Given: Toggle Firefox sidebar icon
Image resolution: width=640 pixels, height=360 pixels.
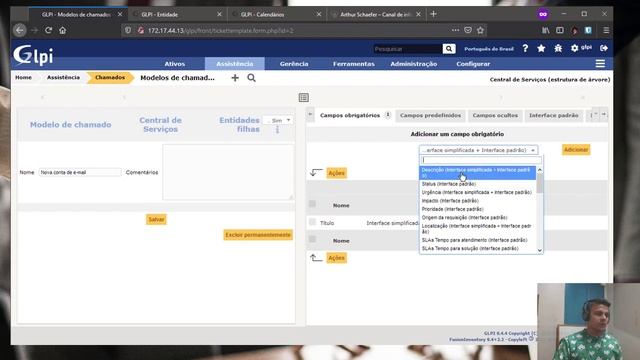Looking at the screenshot, I should click(x=560, y=30).
